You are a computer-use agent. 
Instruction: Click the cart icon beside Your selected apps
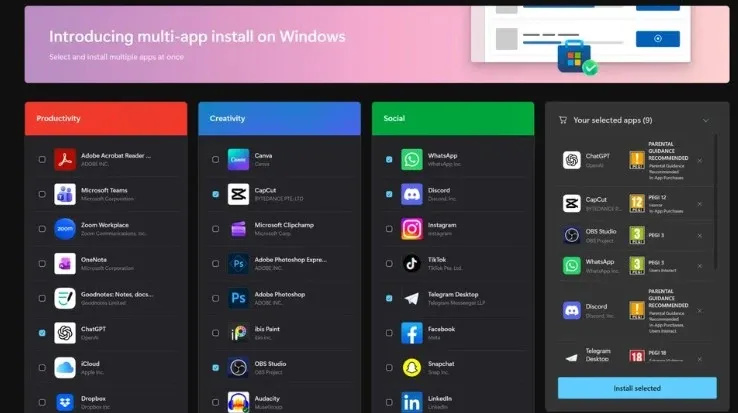click(562, 120)
